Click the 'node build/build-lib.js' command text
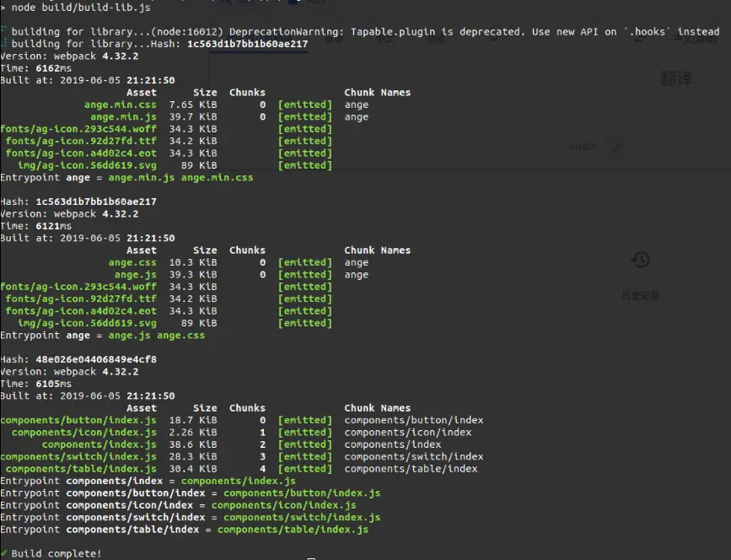731x560 pixels. tap(81, 7)
